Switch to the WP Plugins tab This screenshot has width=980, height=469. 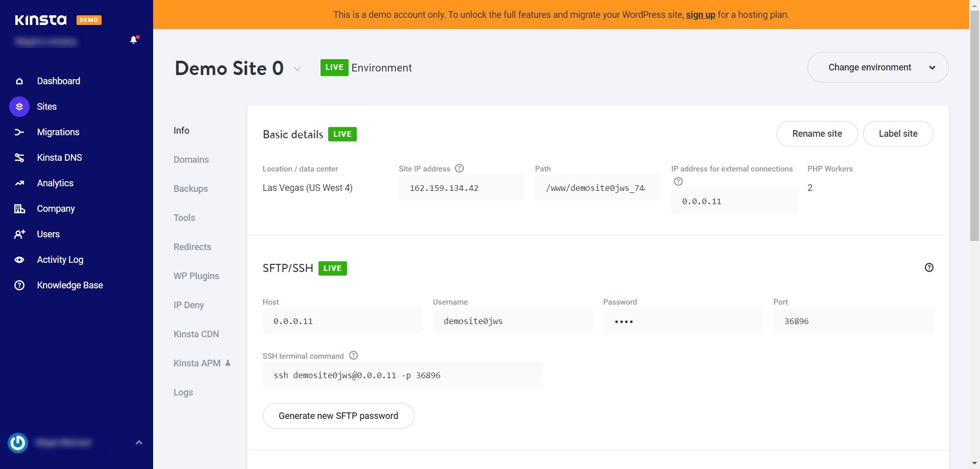[x=196, y=276]
